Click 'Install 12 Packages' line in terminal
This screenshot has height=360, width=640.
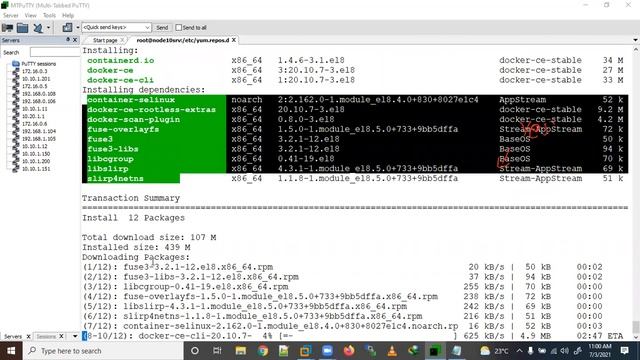[133, 218]
